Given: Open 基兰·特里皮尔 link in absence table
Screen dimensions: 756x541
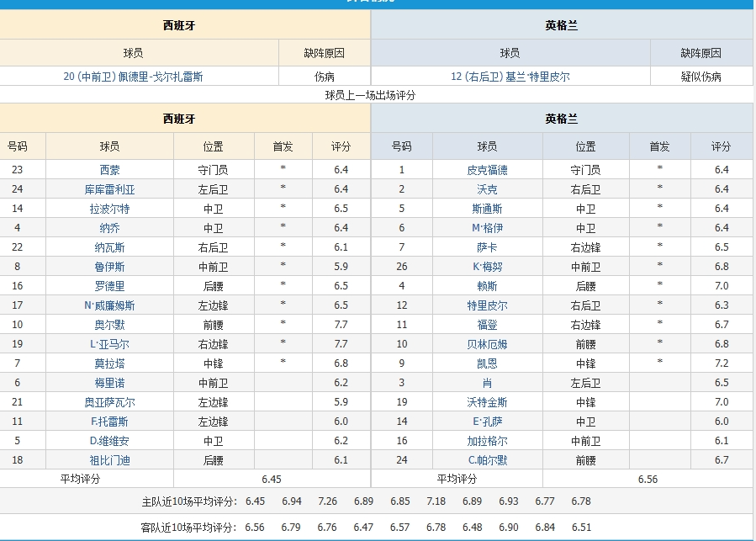Looking at the screenshot, I should point(510,76).
